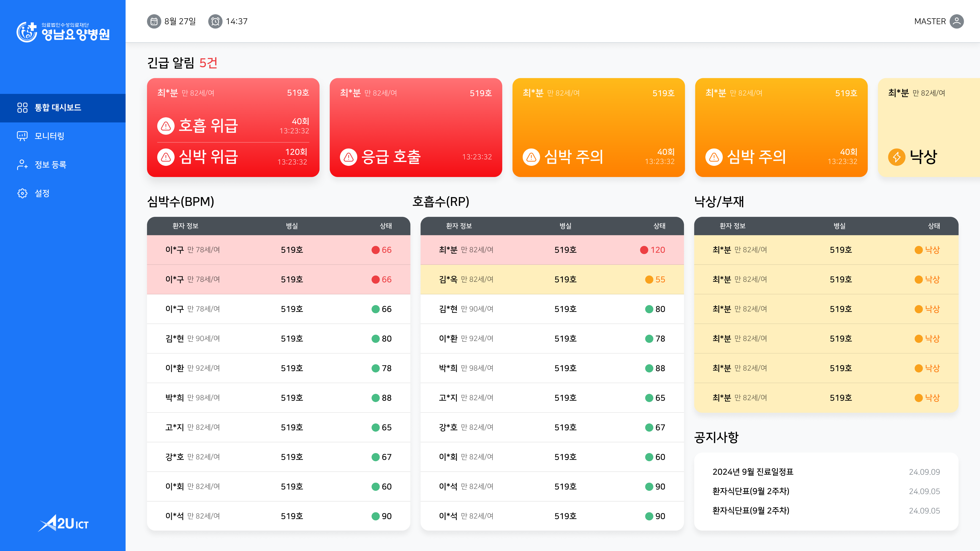Open the 호흡 위급 alert entry

pyautogui.click(x=233, y=126)
